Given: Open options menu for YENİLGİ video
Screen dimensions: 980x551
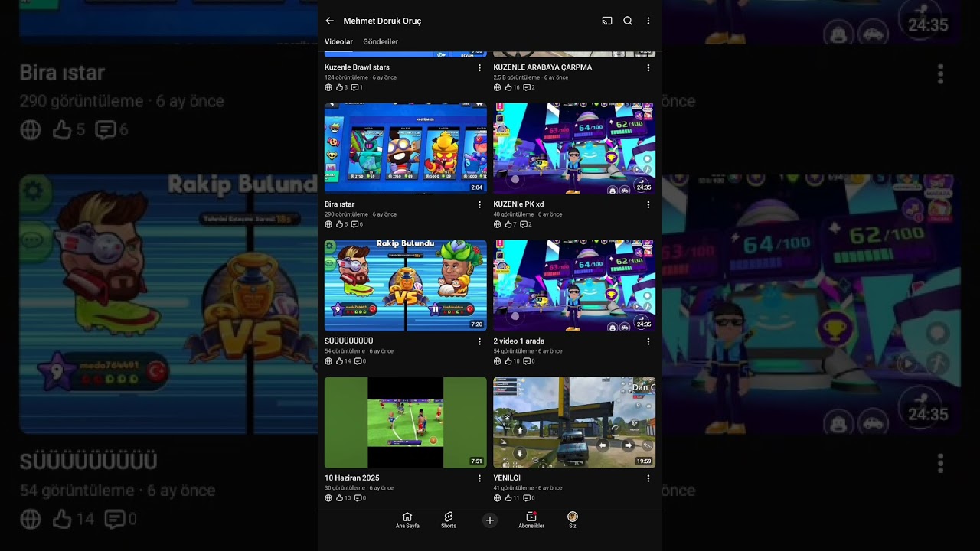Looking at the screenshot, I should coord(648,478).
